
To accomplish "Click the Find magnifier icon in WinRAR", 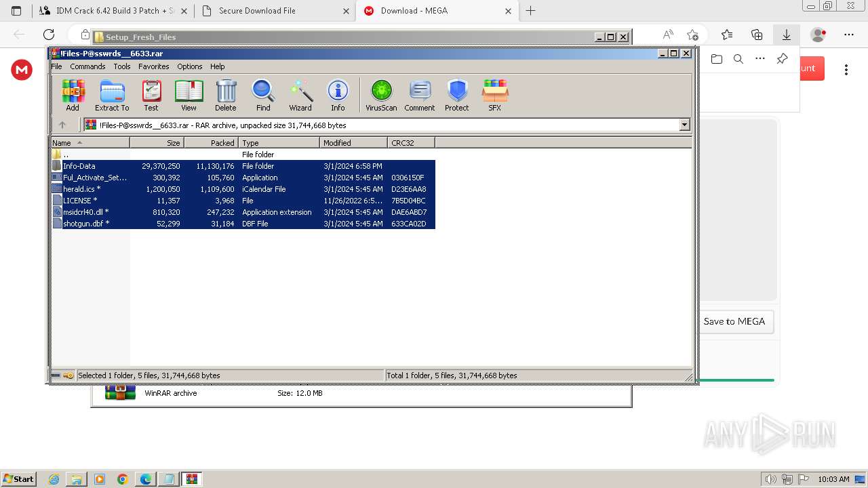I will click(x=263, y=95).
